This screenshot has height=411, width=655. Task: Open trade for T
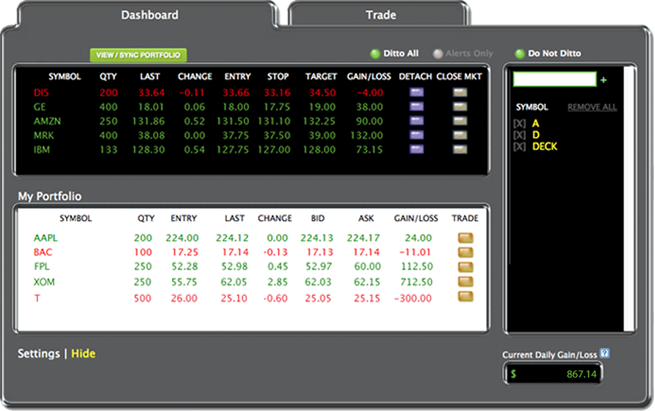click(465, 297)
